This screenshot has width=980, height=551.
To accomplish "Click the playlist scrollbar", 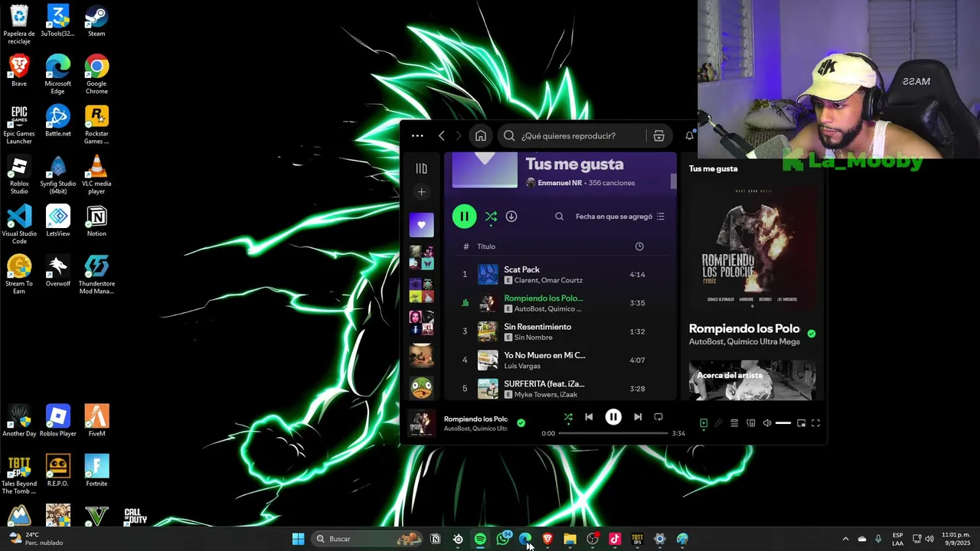I will coord(674,181).
